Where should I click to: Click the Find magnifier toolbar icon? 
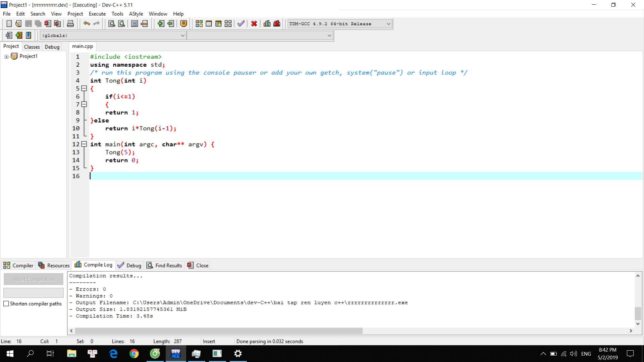click(112, 23)
